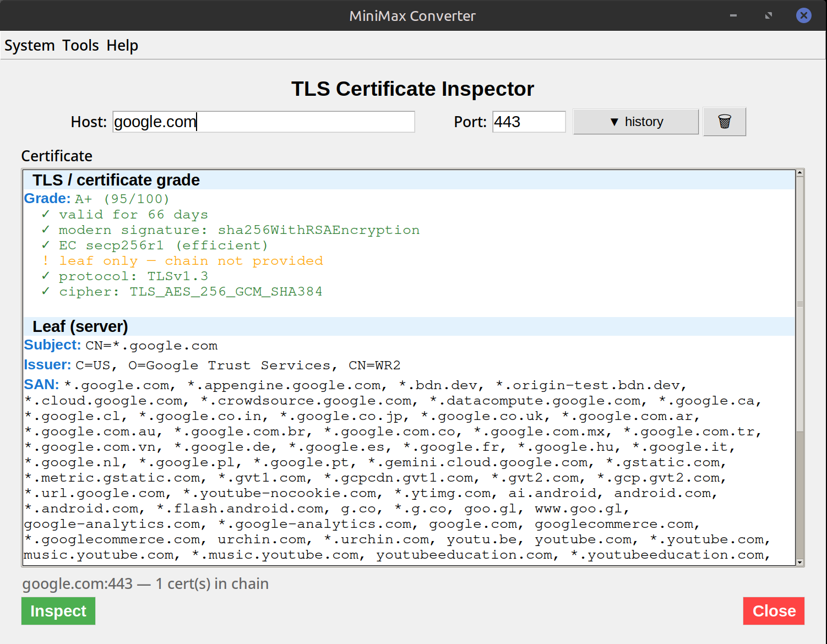Image resolution: width=827 pixels, height=644 pixels.
Task: Open the history dropdown
Action: pyautogui.click(x=636, y=122)
